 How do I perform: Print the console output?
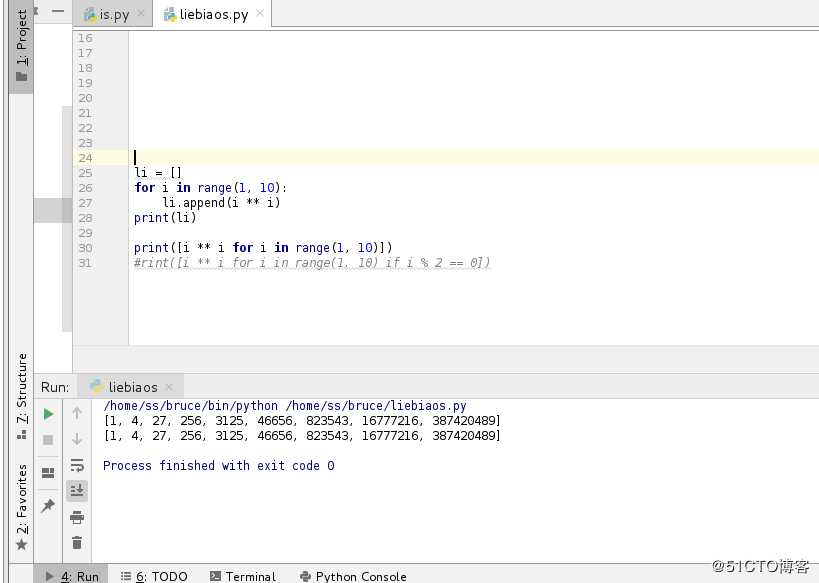[x=77, y=517]
